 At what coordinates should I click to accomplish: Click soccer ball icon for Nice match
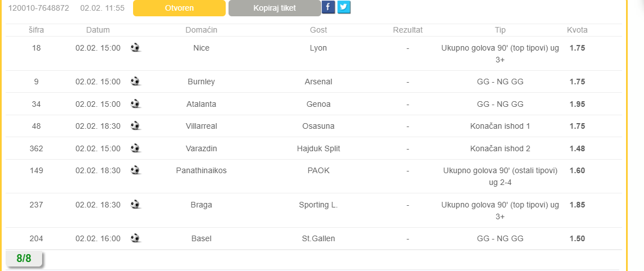point(135,48)
